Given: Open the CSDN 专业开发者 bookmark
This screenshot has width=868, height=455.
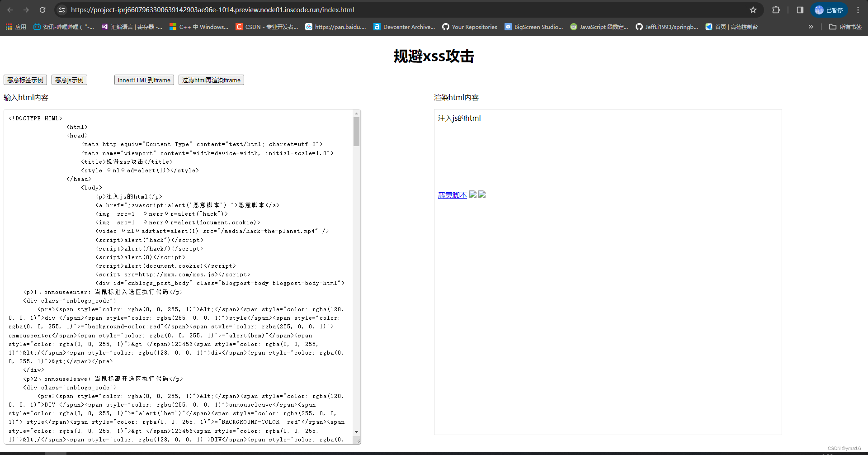Looking at the screenshot, I should click(267, 27).
